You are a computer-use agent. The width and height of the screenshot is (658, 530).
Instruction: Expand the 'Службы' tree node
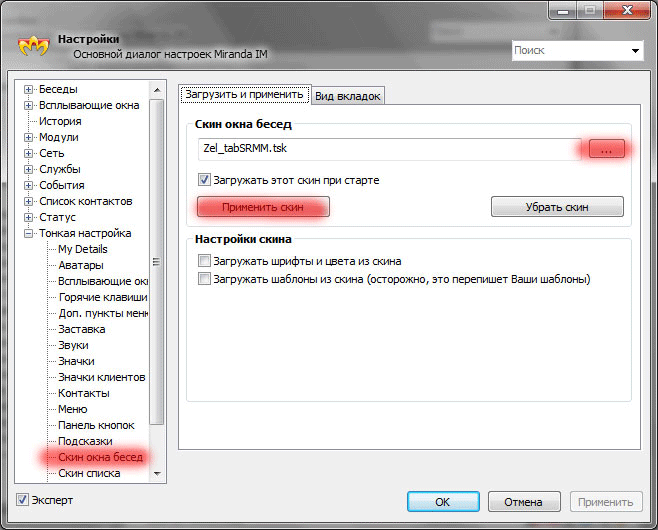(28, 169)
